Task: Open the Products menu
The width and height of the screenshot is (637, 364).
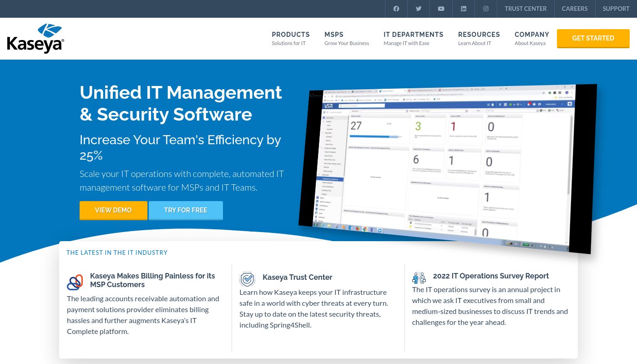Action: click(291, 38)
